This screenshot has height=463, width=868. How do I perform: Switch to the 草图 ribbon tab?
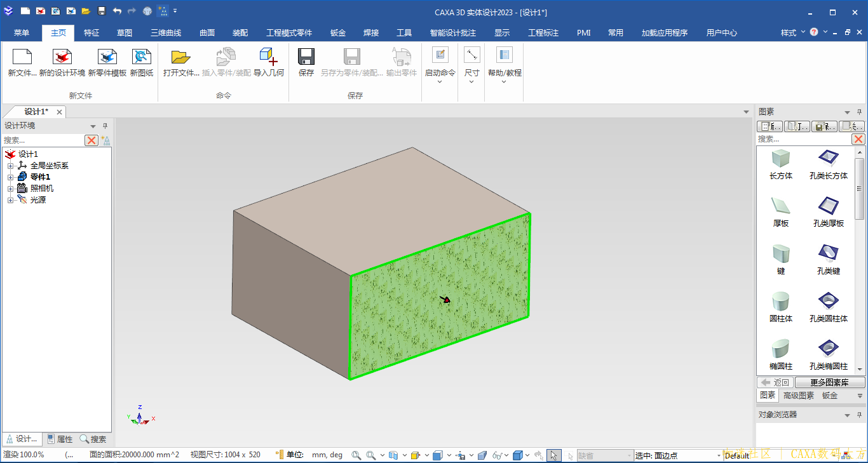tap(125, 33)
